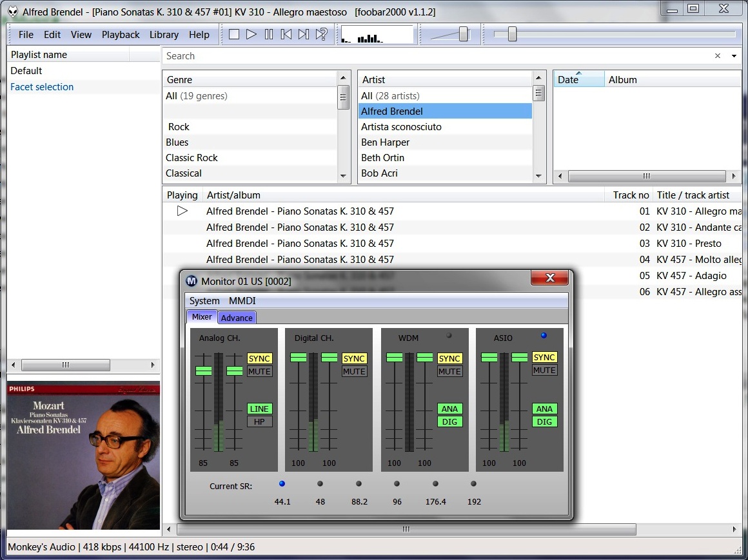The image size is (748, 560).
Task: Mute the Analog CH. channel
Action: pos(259,371)
